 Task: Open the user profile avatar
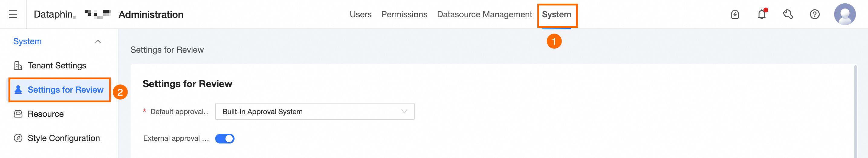point(844,14)
